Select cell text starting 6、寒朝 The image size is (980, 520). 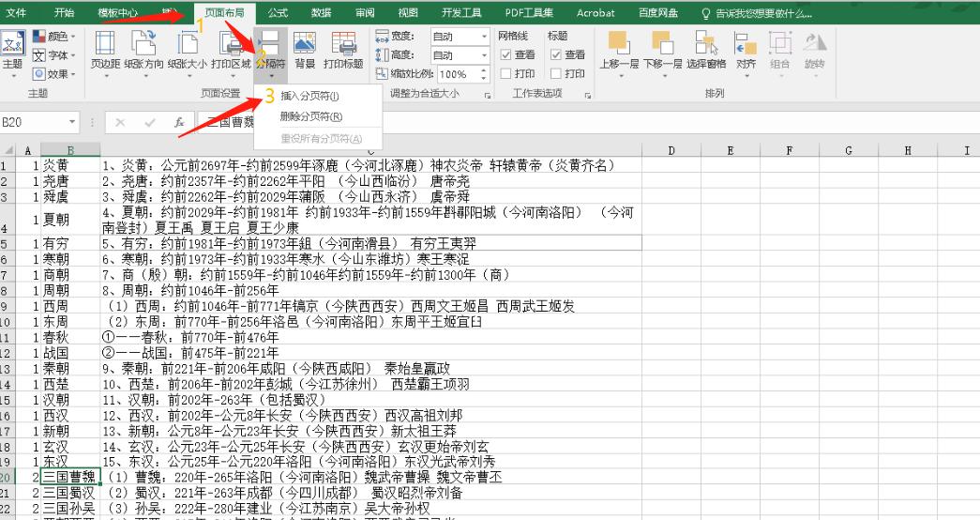tap(371, 259)
